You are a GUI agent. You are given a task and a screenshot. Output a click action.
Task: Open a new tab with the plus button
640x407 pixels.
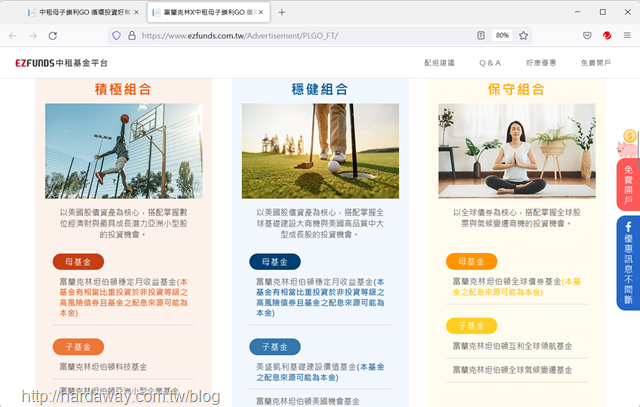[282, 12]
